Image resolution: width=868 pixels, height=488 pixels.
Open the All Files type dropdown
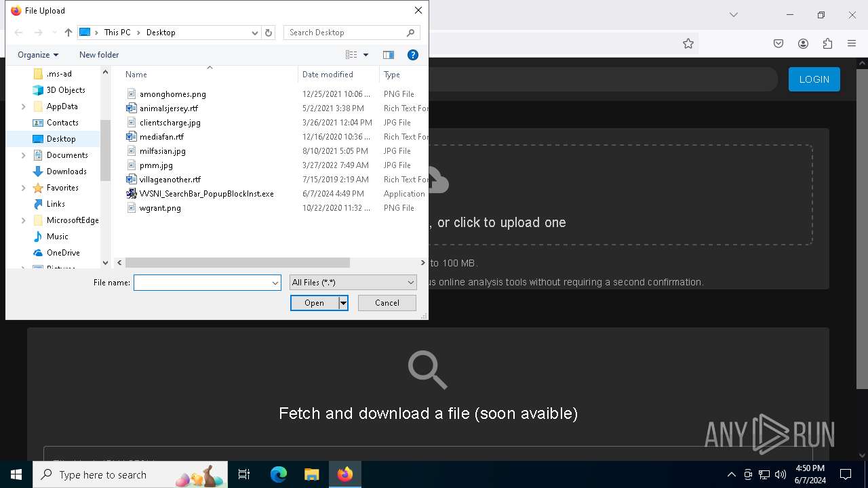click(x=353, y=283)
